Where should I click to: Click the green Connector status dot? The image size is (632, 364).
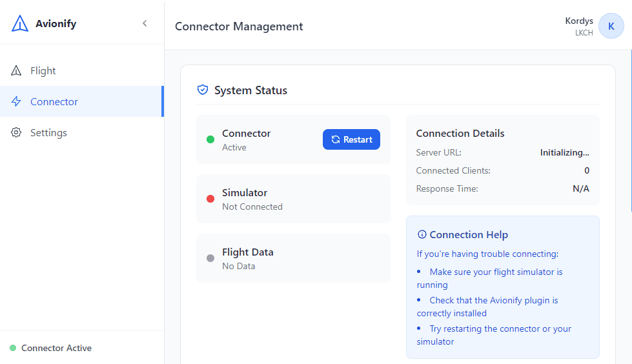pyautogui.click(x=210, y=139)
